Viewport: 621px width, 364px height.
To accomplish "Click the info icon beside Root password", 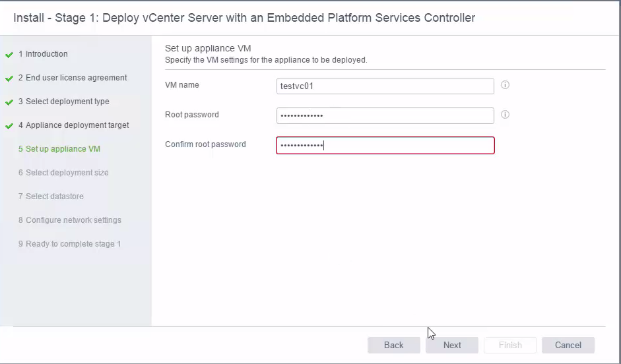I will 505,114.
